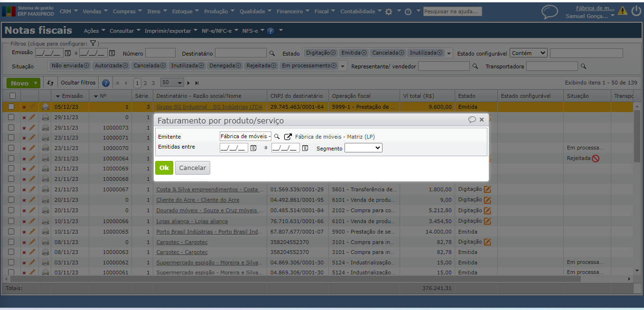Check the nota 10000070 row checkbox
The height and width of the screenshot is (310, 644).
[x=11, y=148]
